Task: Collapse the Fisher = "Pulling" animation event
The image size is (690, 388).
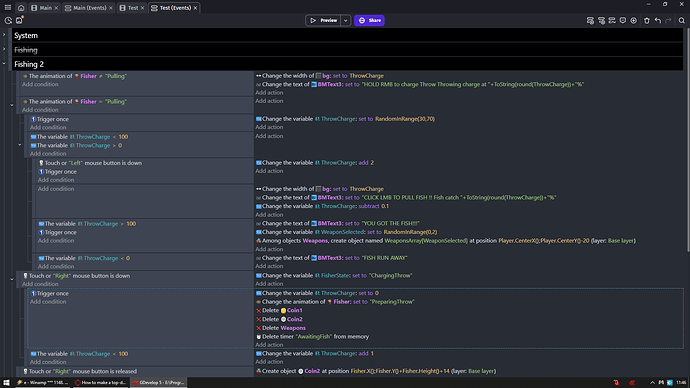Action: click(x=12, y=105)
